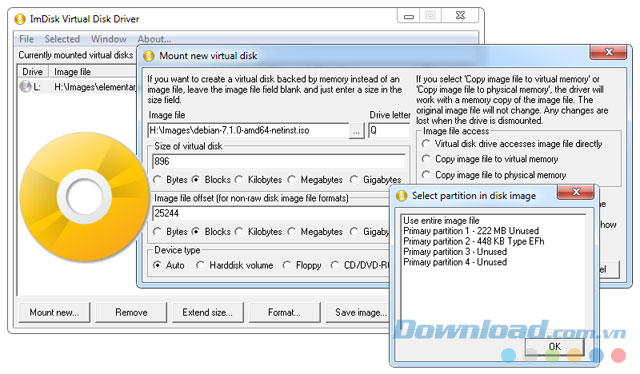
Task: Select 'Primary partition 1 - 222 MB Unused'
Action: (471, 231)
